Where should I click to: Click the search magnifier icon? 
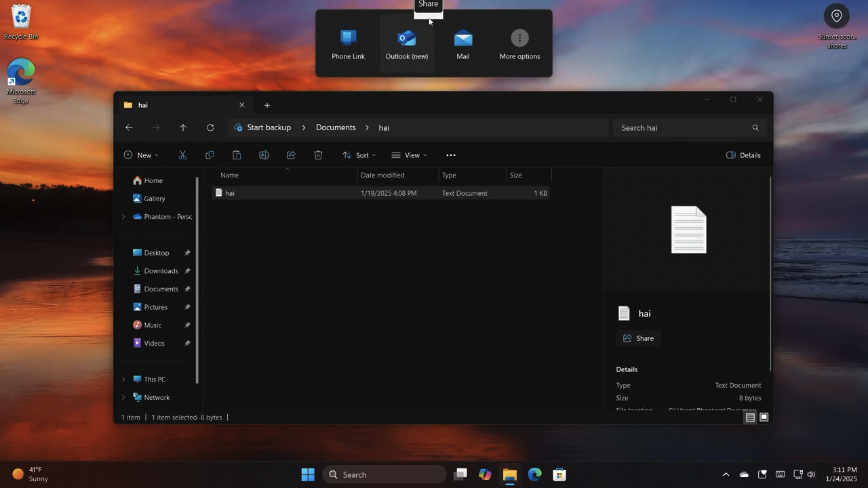tap(755, 128)
